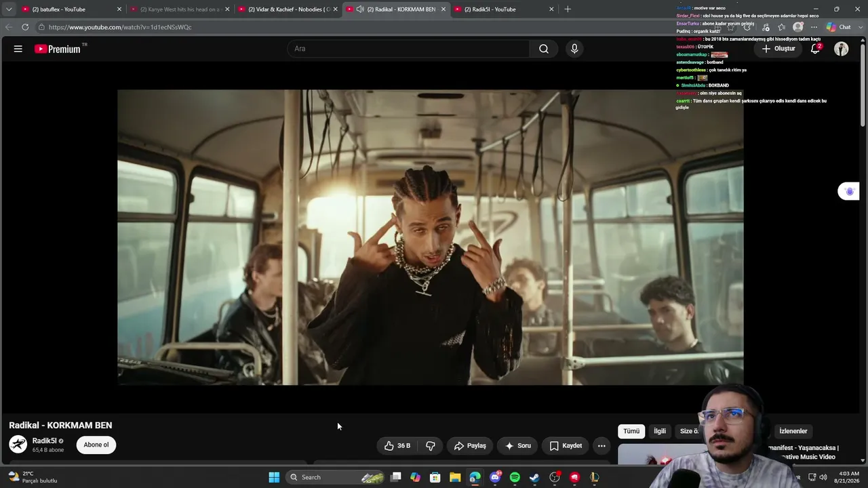Click the Oluştur create button
Screen dimensions: 868x488
778,49
